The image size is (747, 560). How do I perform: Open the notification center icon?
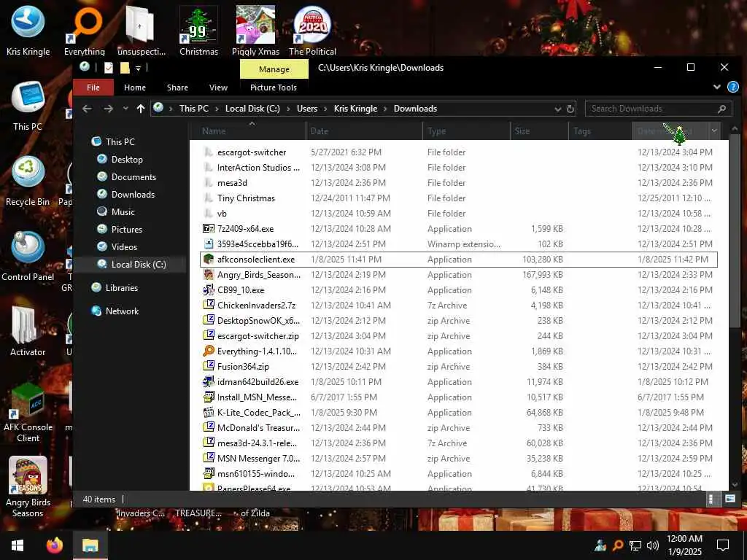(723, 545)
